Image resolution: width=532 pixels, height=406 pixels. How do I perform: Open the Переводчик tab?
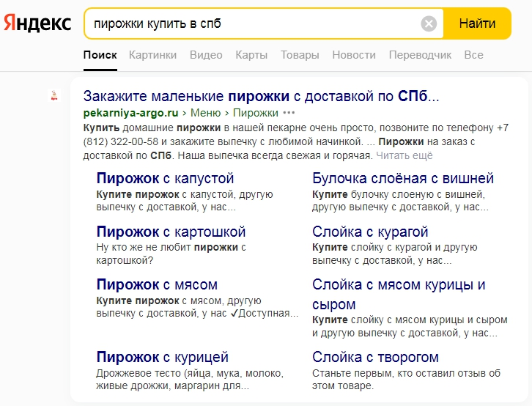(420, 55)
